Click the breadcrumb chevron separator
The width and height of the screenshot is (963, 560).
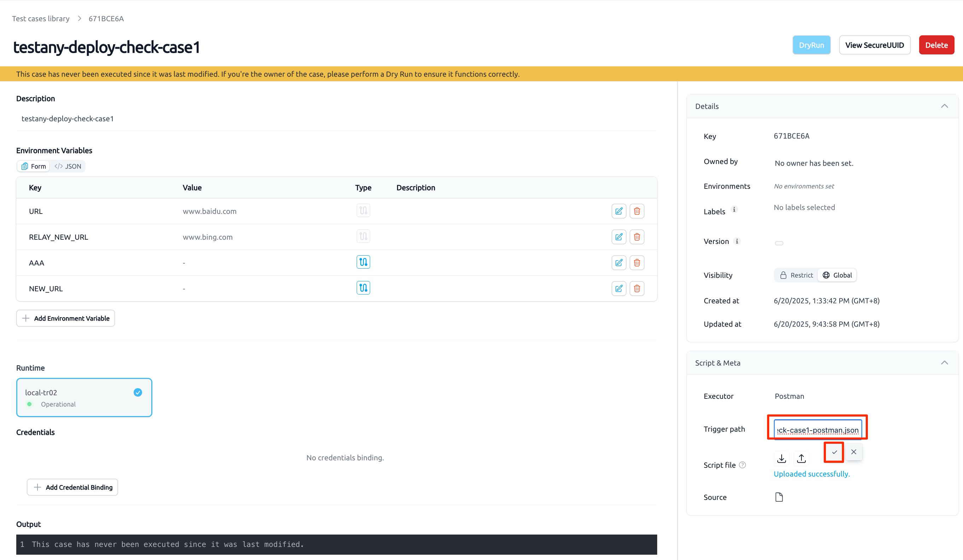coord(80,18)
